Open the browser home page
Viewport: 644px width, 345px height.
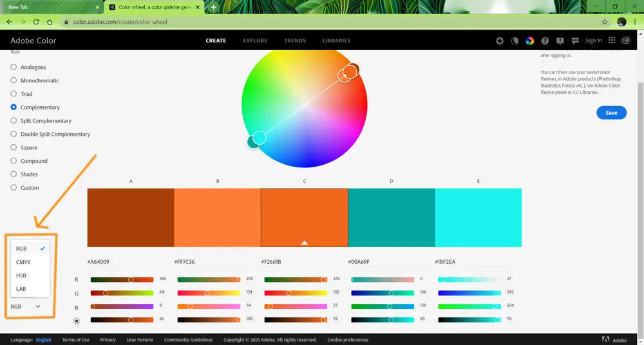point(50,22)
